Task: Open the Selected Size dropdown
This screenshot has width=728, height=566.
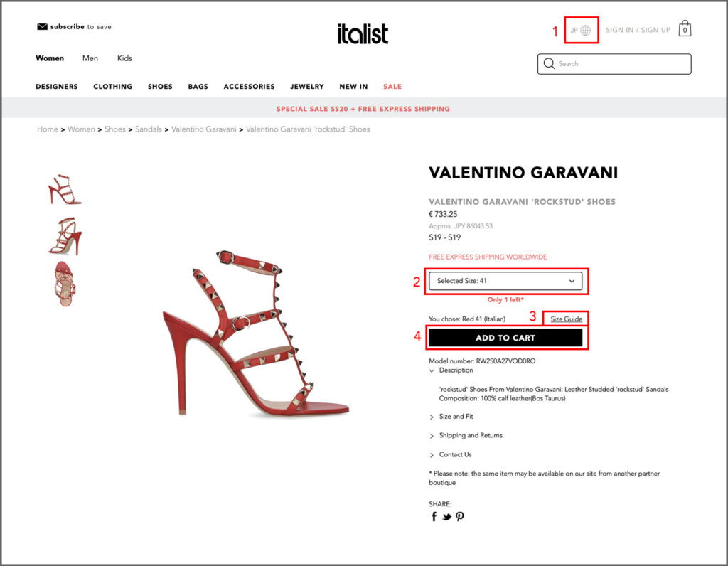Action: 505,281
